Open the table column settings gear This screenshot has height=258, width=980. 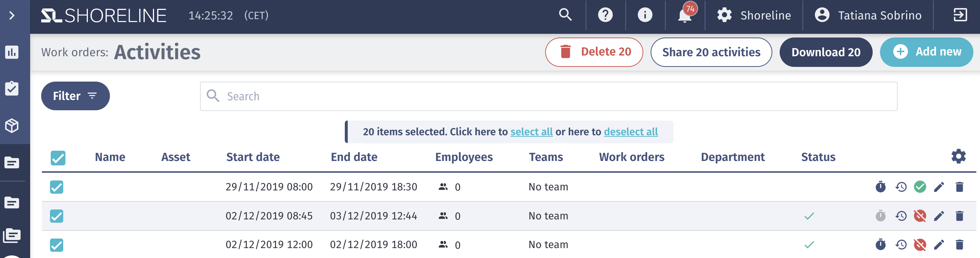pos(958,157)
